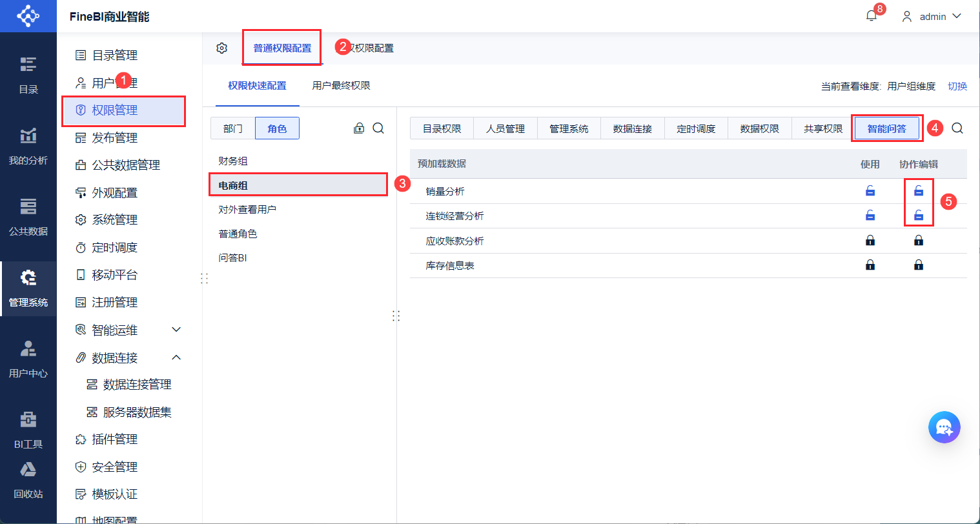Switch to 权限快速配置 tab

[257, 86]
